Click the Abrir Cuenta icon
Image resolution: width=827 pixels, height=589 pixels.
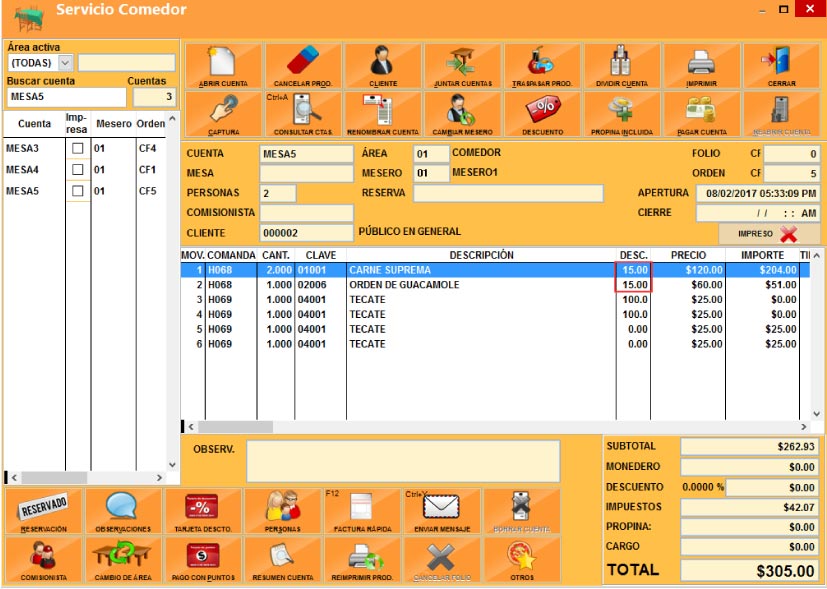(x=223, y=65)
